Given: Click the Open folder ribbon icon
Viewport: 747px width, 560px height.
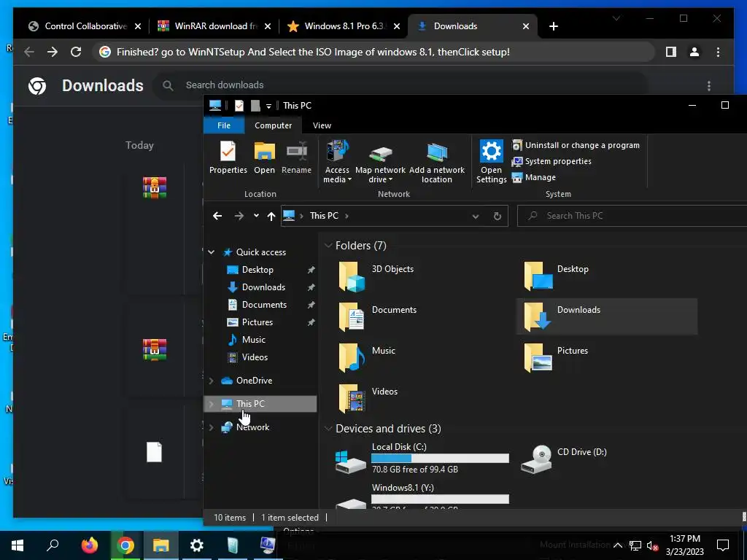Looking at the screenshot, I should point(264,158).
